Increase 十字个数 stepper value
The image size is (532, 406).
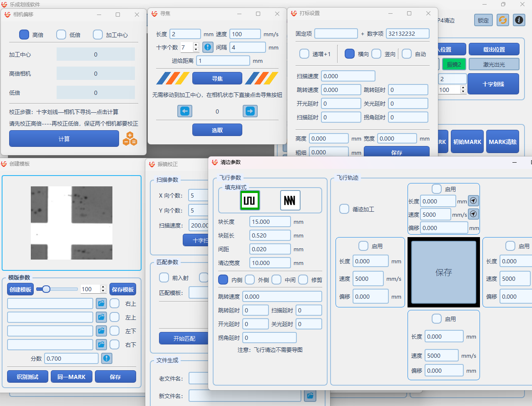[196, 45]
